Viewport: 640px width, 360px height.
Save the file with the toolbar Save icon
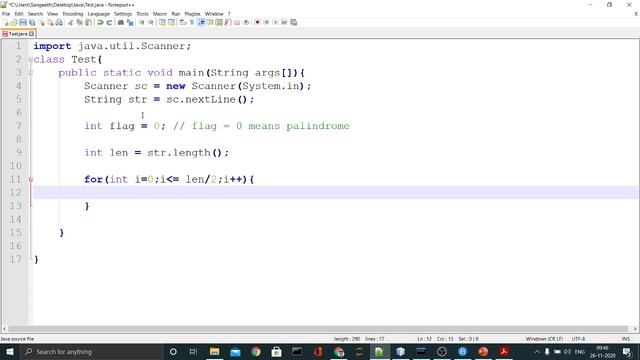coord(23,22)
